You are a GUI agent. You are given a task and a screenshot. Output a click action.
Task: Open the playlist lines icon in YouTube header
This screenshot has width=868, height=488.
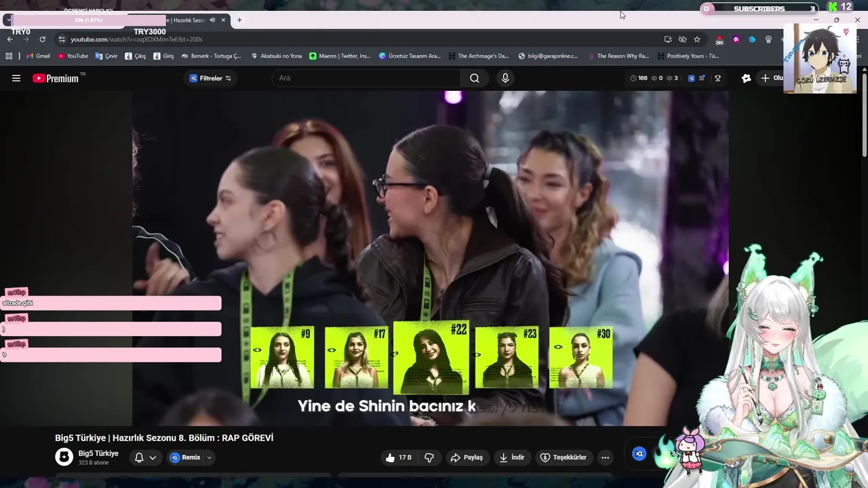coord(703,78)
